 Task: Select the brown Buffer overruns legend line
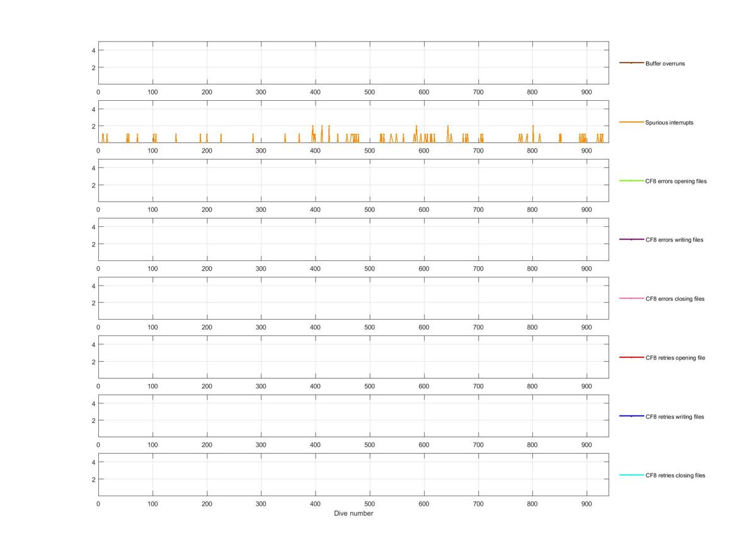631,63
